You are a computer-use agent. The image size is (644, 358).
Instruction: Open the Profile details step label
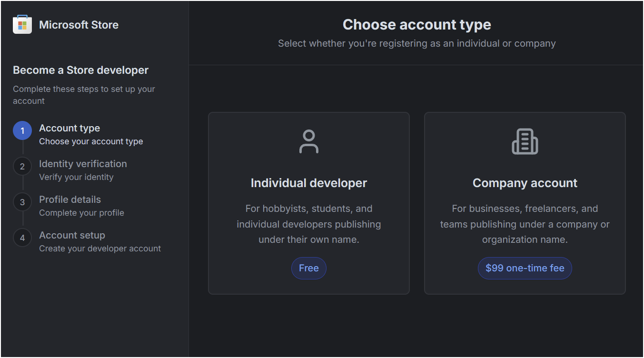70,199
